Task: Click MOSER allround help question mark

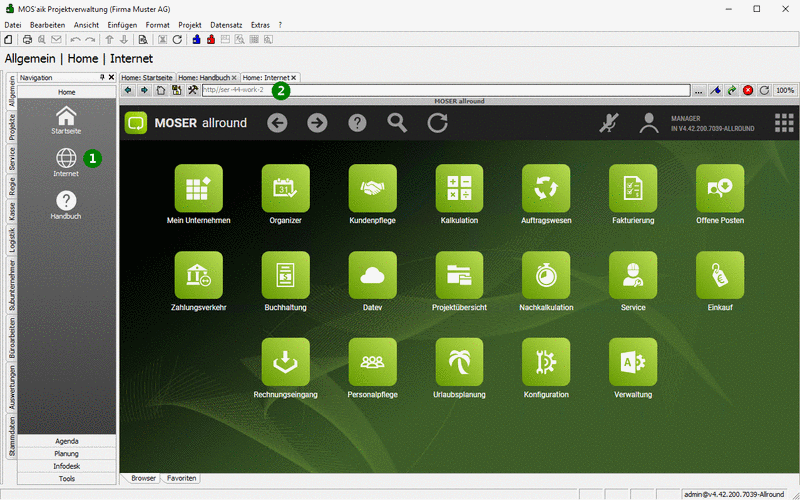Action: pyautogui.click(x=357, y=123)
